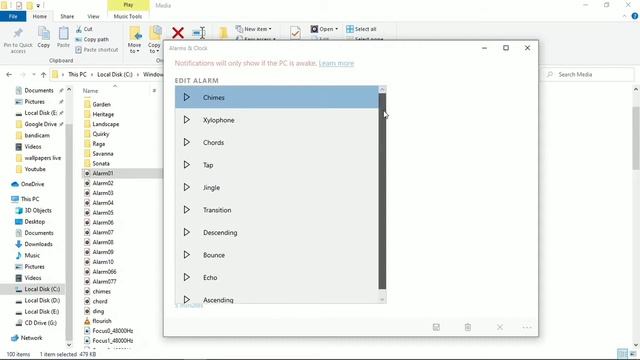Open the Move to dropdown
This screenshot has width=640, height=360.
click(x=134, y=40)
